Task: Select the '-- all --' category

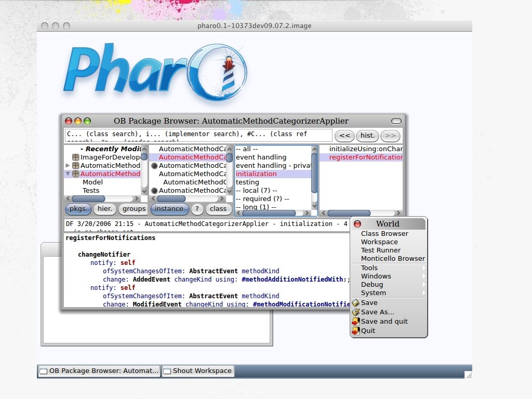Action: [x=273, y=149]
